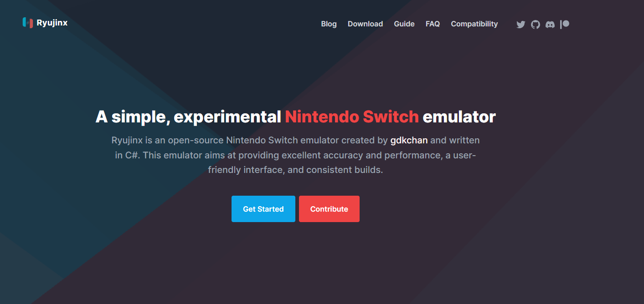Screen dimensions: 644x304
Task: Download the Ryujinx emulator
Action: tap(365, 24)
